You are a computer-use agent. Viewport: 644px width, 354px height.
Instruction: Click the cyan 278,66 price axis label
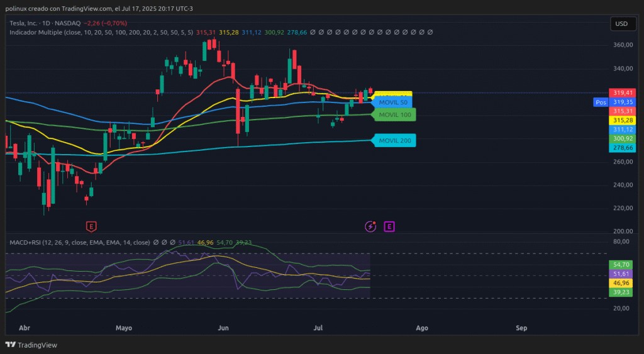623,148
